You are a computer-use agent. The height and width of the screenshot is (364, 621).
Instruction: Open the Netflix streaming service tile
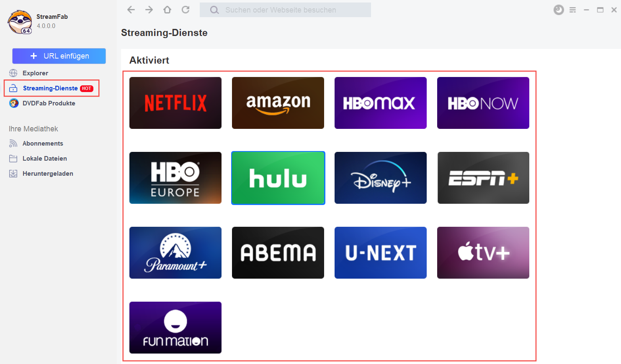pos(175,103)
